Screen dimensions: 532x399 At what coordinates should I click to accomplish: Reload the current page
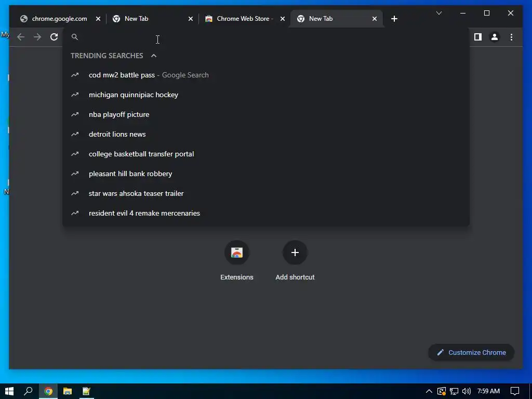(x=54, y=37)
